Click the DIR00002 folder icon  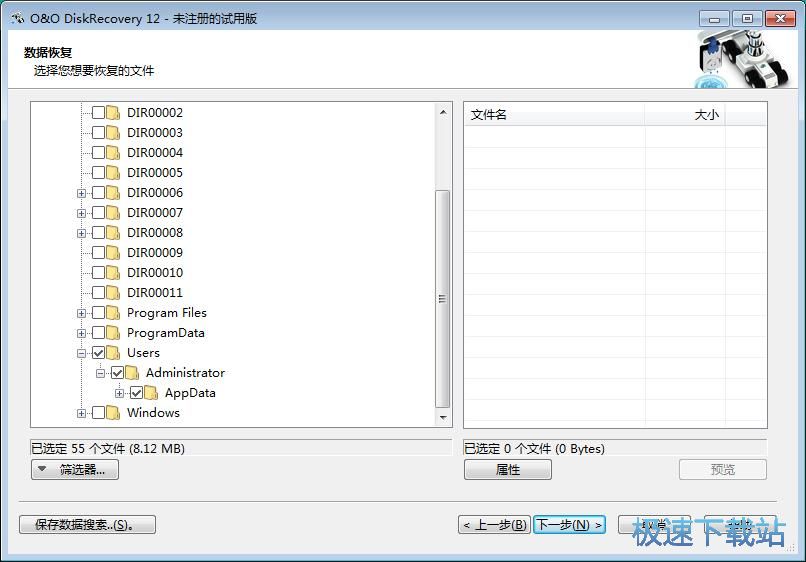(113, 113)
